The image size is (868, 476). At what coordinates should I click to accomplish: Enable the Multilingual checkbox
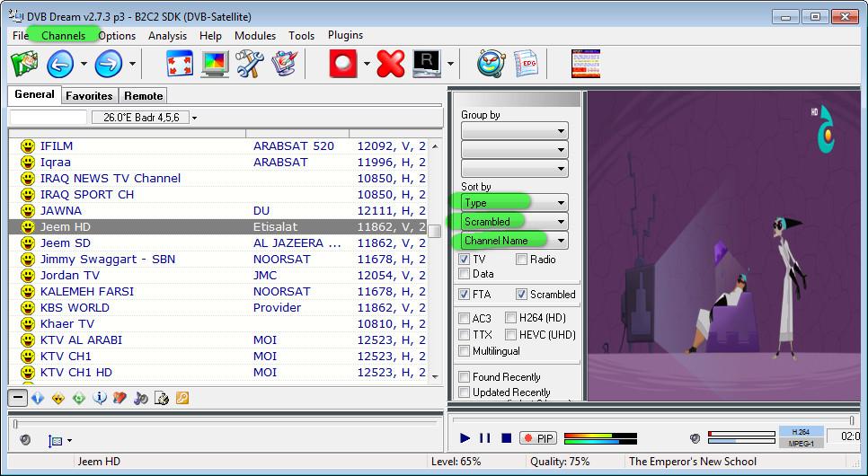coord(464,351)
